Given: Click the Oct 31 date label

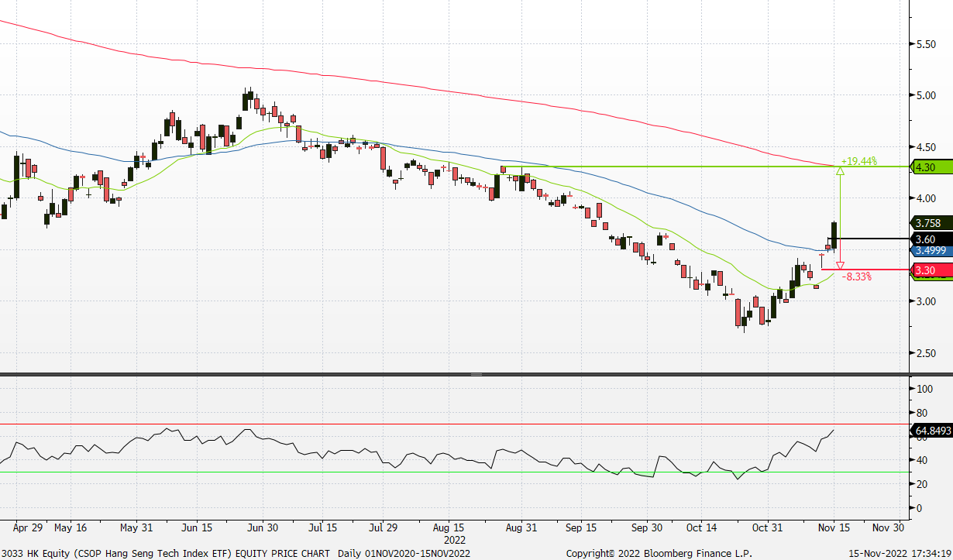Looking at the screenshot, I should pyautogui.click(x=768, y=527).
